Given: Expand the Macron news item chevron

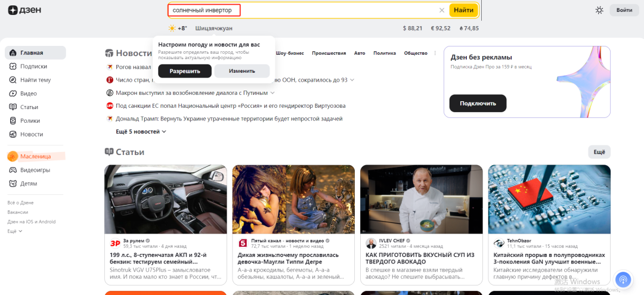Looking at the screenshot, I should point(273,93).
